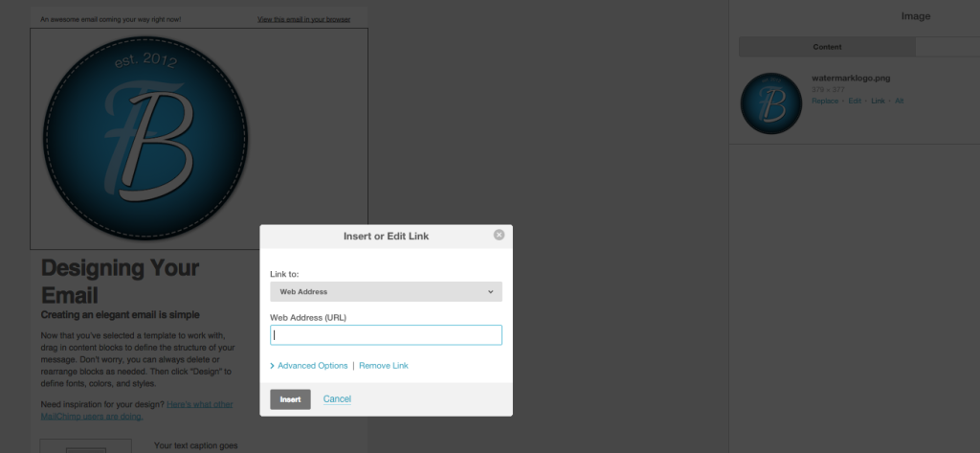
Task: Select the Content tab in Image panel
Action: [x=827, y=47]
